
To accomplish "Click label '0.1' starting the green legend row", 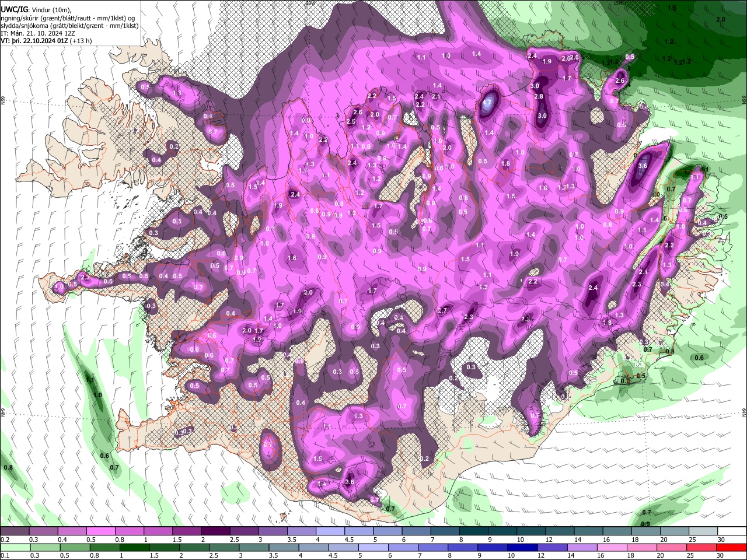I will 5,555.
